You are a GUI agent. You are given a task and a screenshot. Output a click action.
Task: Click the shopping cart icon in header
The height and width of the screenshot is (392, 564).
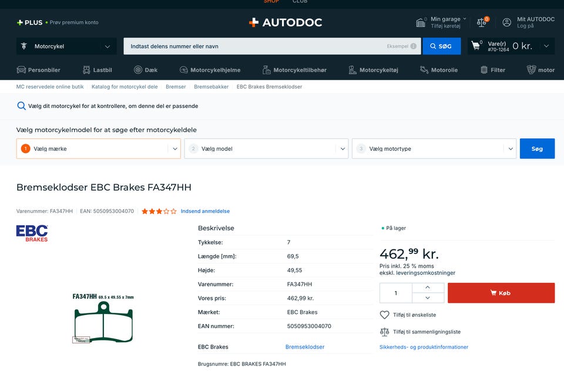(476, 46)
